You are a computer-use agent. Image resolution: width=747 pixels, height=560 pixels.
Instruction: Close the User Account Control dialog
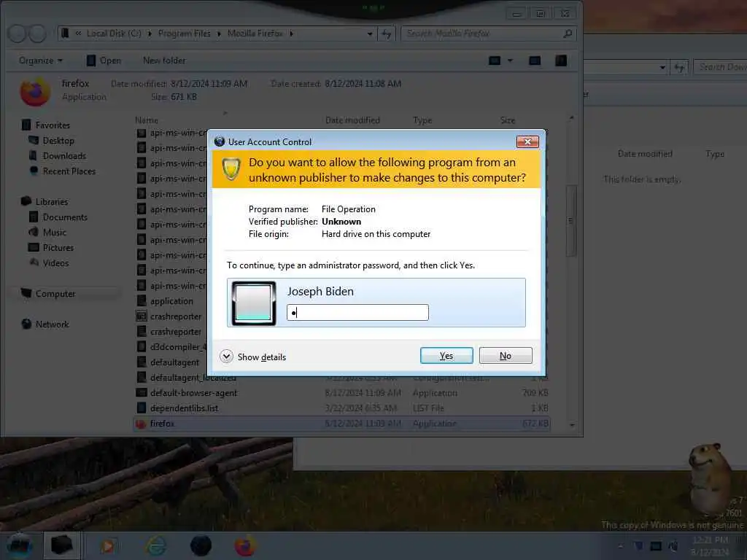(527, 142)
